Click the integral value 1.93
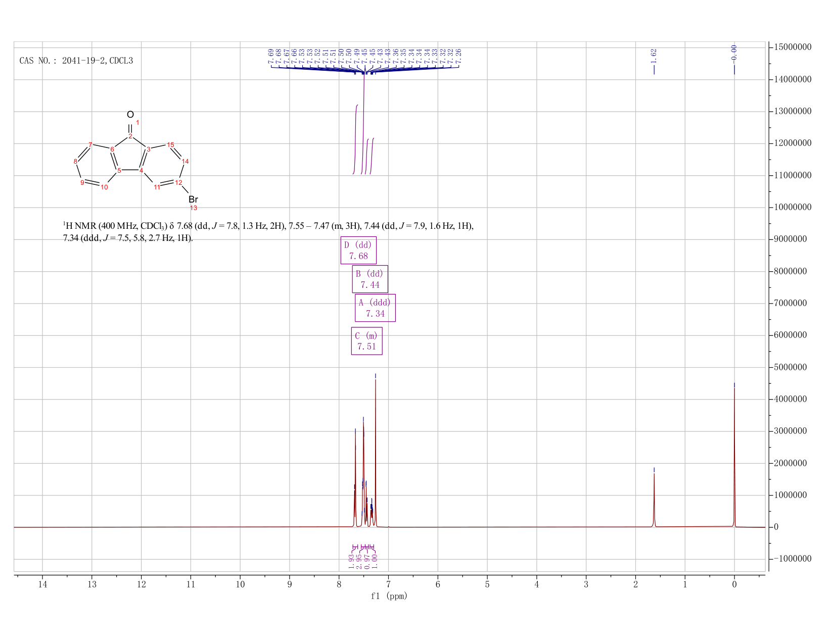The width and height of the screenshot is (834, 644). 351,561
